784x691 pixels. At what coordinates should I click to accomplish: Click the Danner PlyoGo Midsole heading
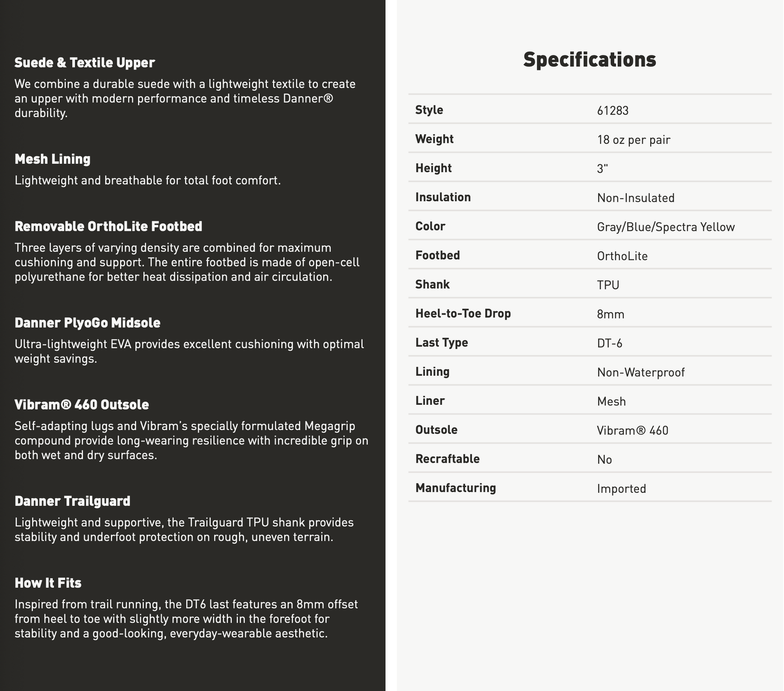coord(88,323)
